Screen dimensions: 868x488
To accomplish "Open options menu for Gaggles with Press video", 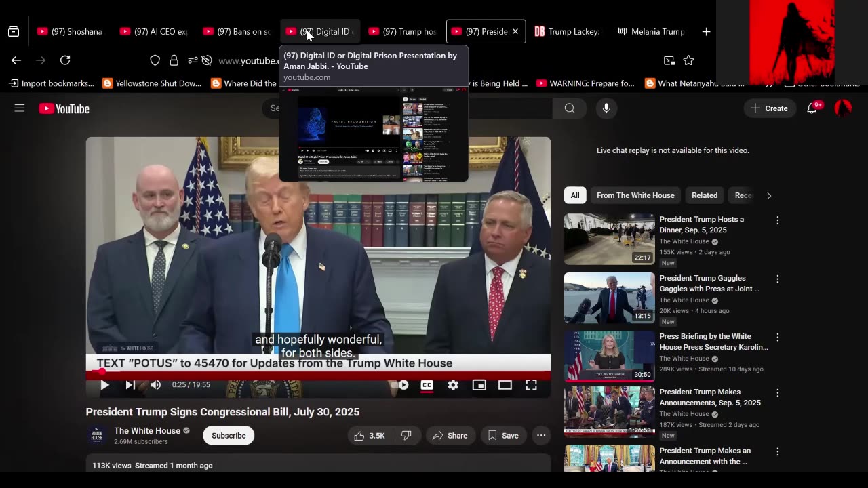I will click(778, 279).
